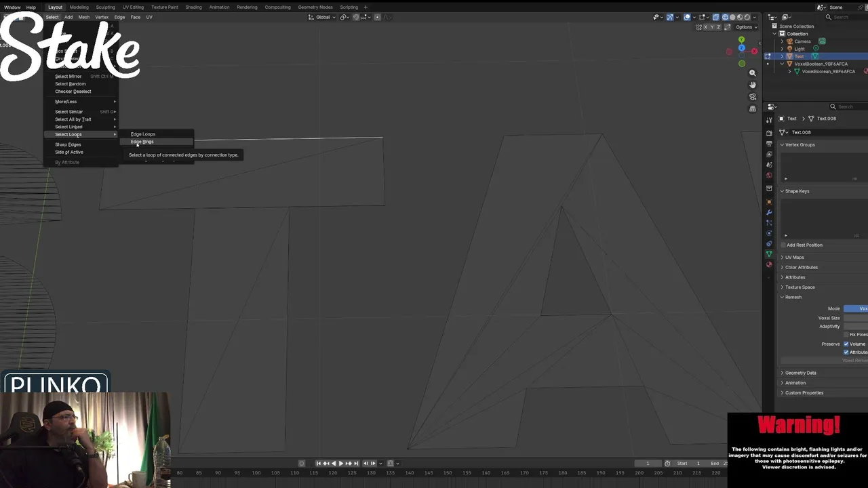Jump to the timeline end frame

coord(356,463)
